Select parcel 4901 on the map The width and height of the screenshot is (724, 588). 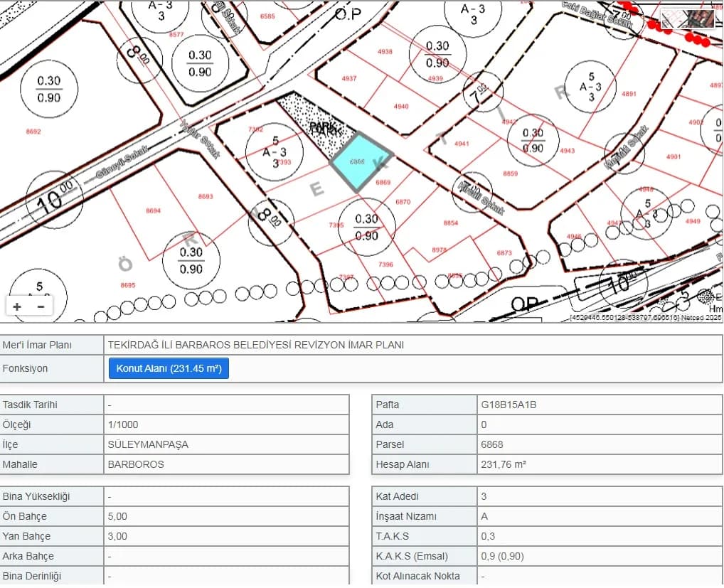point(674,157)
